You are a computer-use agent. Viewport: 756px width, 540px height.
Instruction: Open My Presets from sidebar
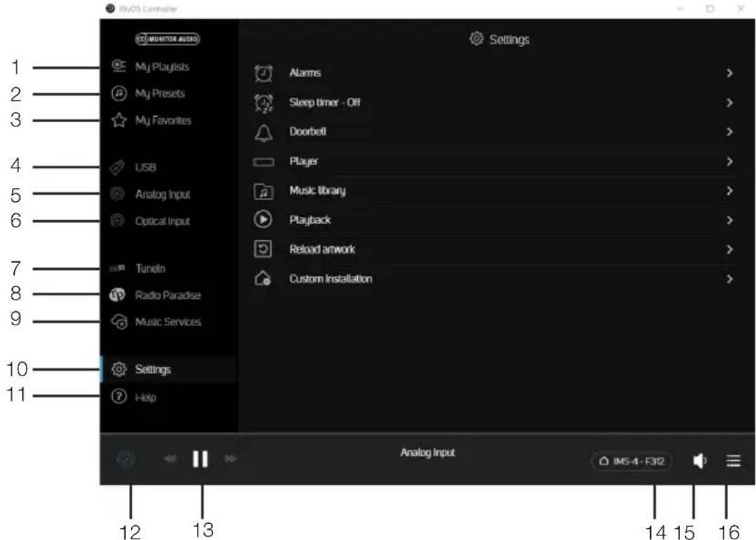[160, 93]
